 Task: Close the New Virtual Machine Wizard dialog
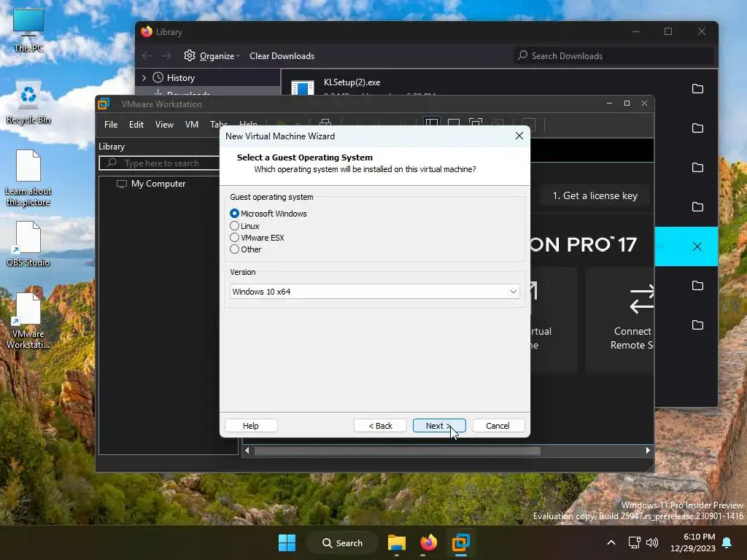click(x=519, y=136)
